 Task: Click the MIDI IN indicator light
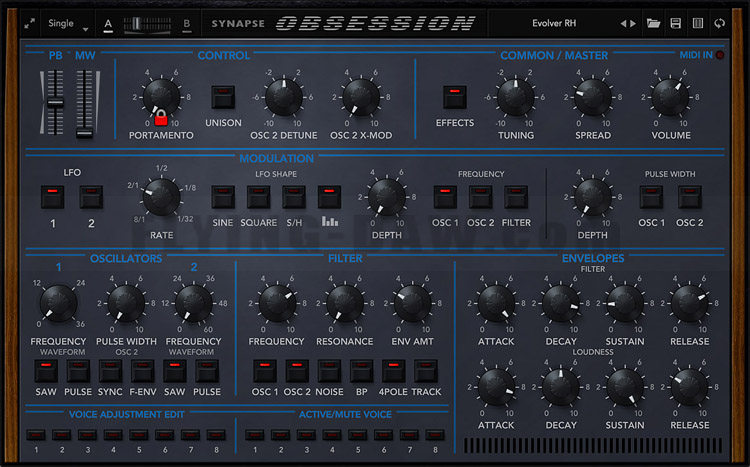point(719,55)
